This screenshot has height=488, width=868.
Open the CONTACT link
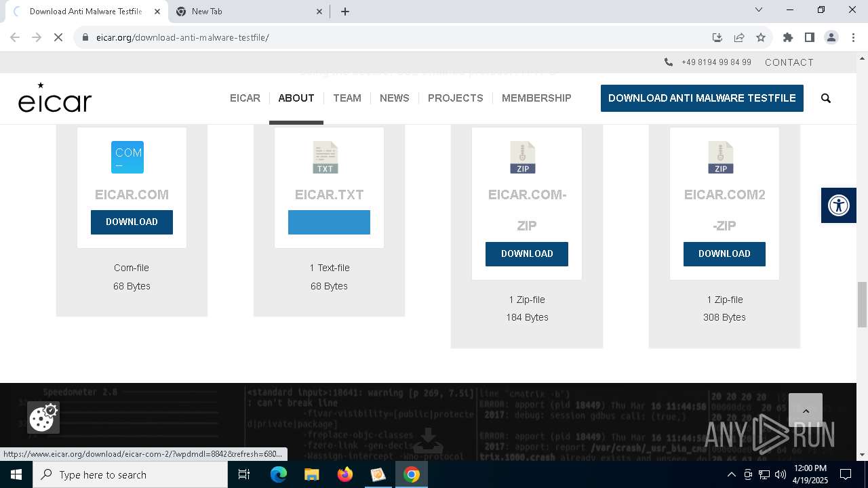click(789, 62)
